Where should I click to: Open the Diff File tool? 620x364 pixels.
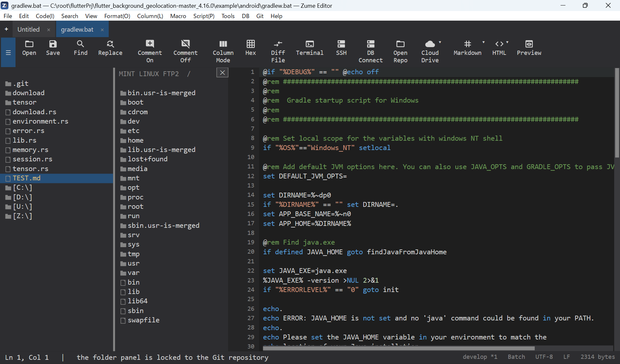click(x=278, y=52)
